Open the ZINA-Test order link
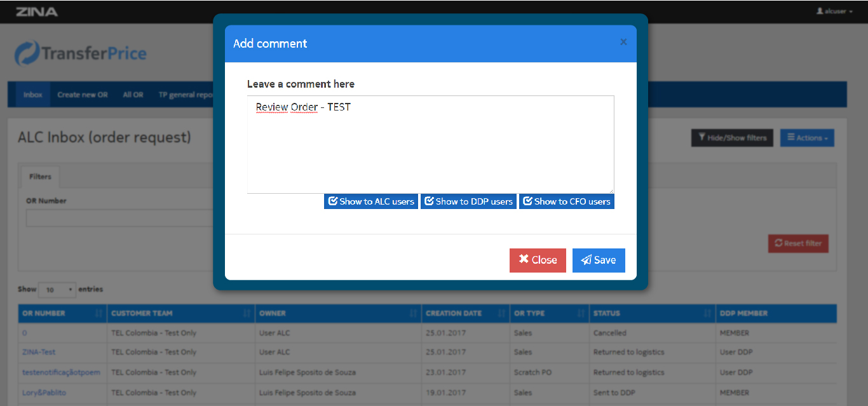Viewport: 868px width, 406px height. 39,352
